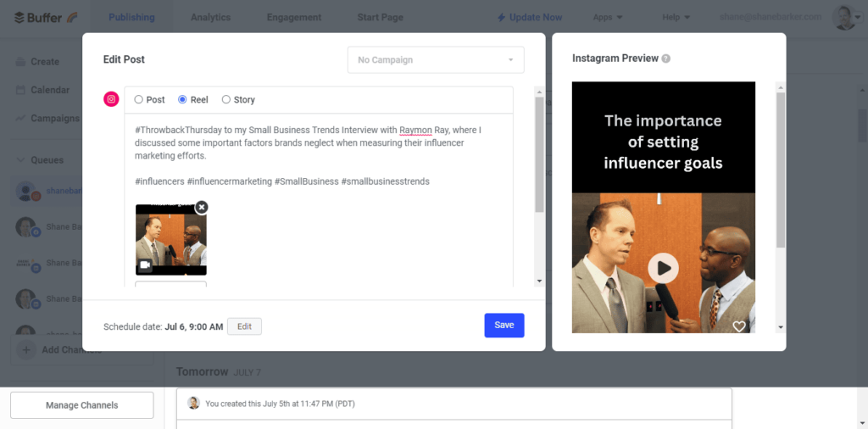Screen dimensions: 868x429
Task: Remove the attached video thumbnail
Action: (202, 207)
